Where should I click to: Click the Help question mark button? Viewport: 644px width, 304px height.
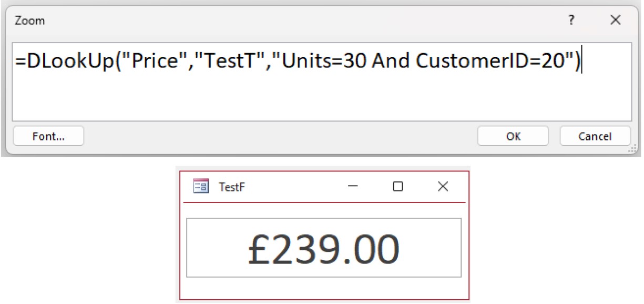(x=571, y=21)
